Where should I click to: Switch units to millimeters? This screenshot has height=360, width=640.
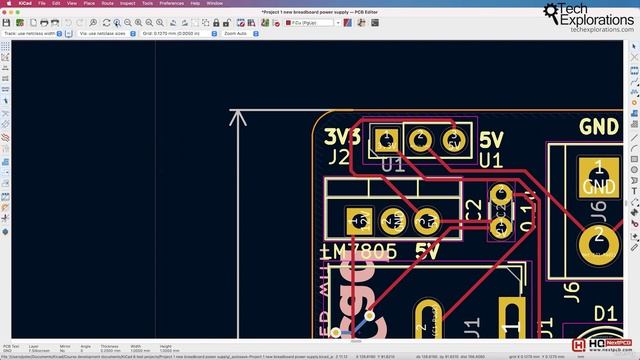(5, 89)
